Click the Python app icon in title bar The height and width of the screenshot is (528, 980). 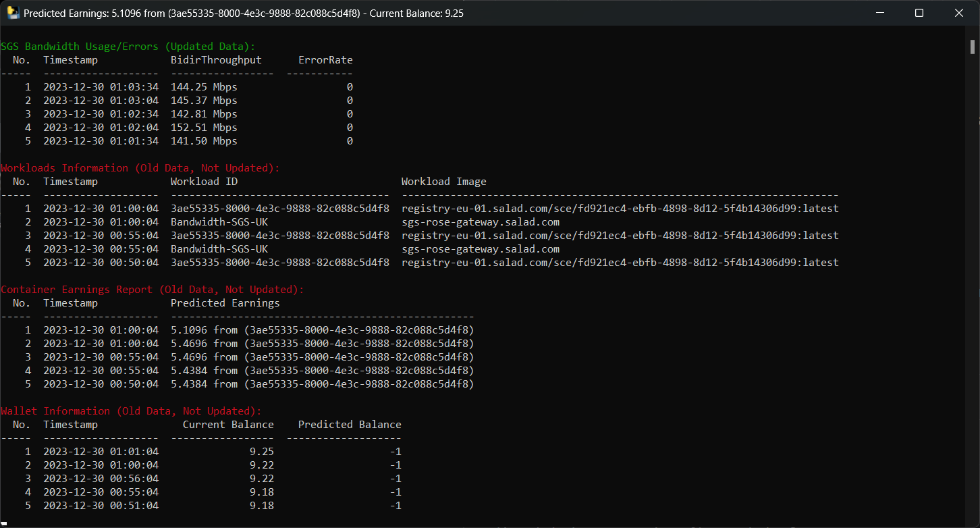pyautogui.click(x=13, y=13)
